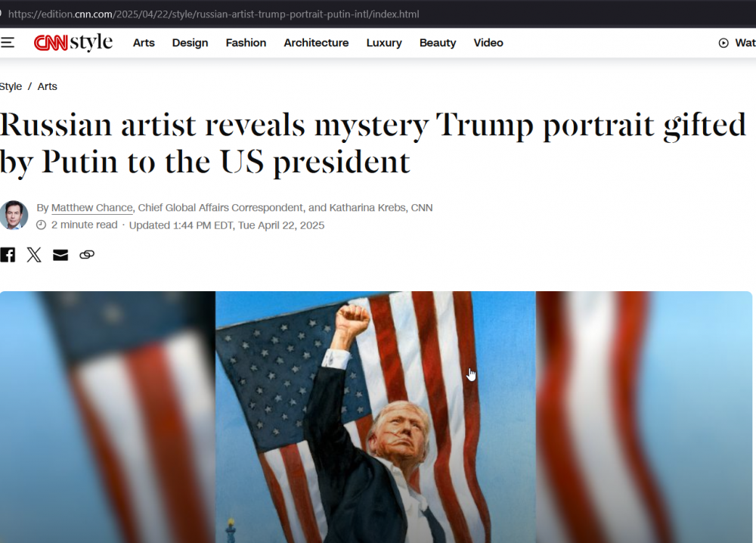Image resolution: width=756 pixels, height=543 pixels.
Task: Open the Trump portrait image
Action: tap(376, 417)
